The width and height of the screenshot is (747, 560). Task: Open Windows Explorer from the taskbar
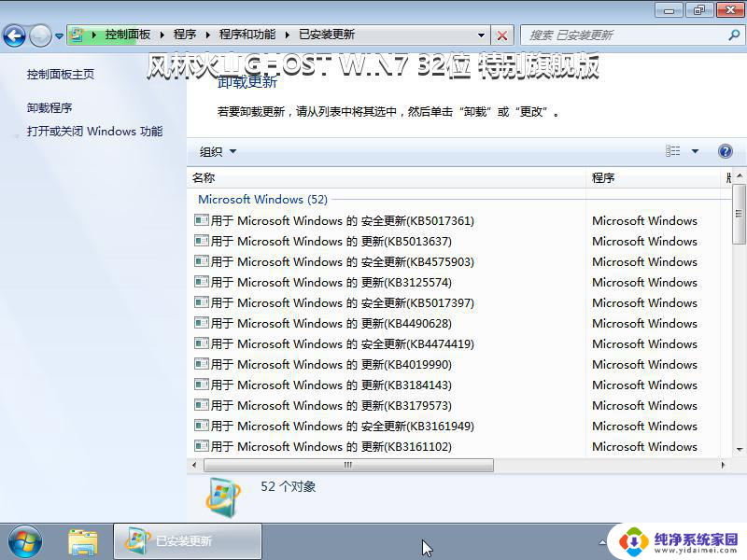pos(83,540)
